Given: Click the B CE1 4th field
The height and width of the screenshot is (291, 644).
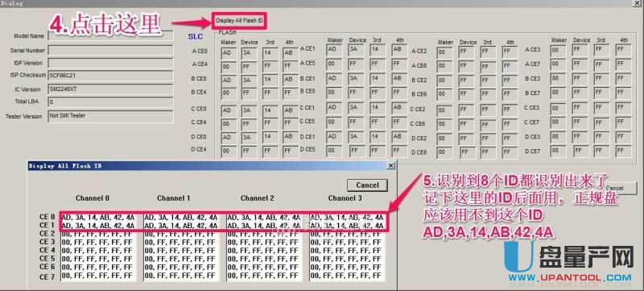Looking at the screenshot, I should tap(398, 79).
